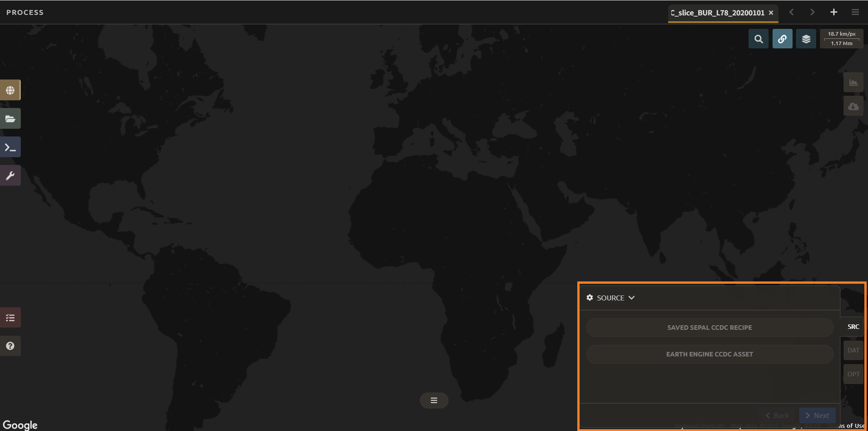The image size is (868, 431).
Task: Select Saved SEPAL CCDC Recipe source
Action: pyautogui.click(x=709, y=328)
